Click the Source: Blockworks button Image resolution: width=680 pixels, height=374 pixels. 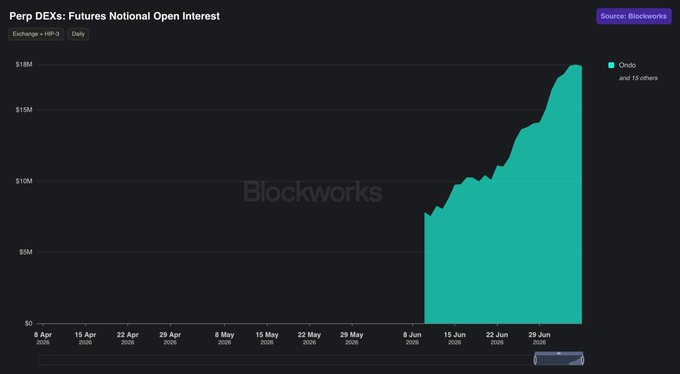[x=634, y=16]
